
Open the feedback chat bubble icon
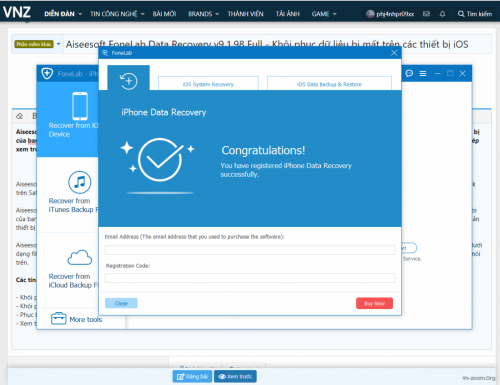pyautogui.click(x=409, y=73)
